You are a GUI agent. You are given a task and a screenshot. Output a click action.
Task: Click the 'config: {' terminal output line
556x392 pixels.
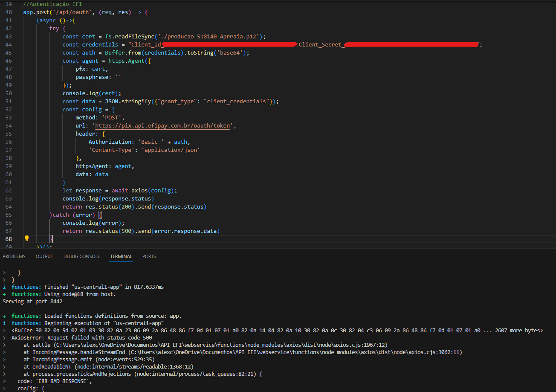click(x=31, y=389)
